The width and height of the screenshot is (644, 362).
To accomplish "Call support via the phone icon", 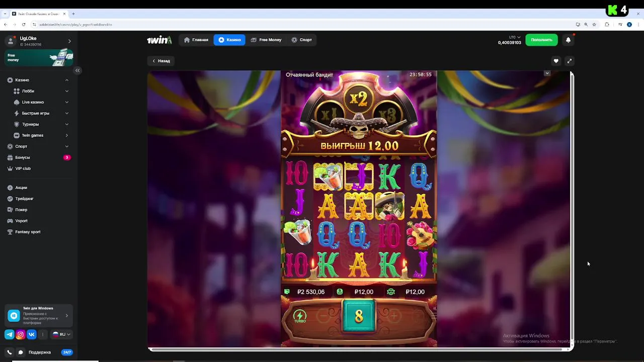I will [x=9, y=352].
